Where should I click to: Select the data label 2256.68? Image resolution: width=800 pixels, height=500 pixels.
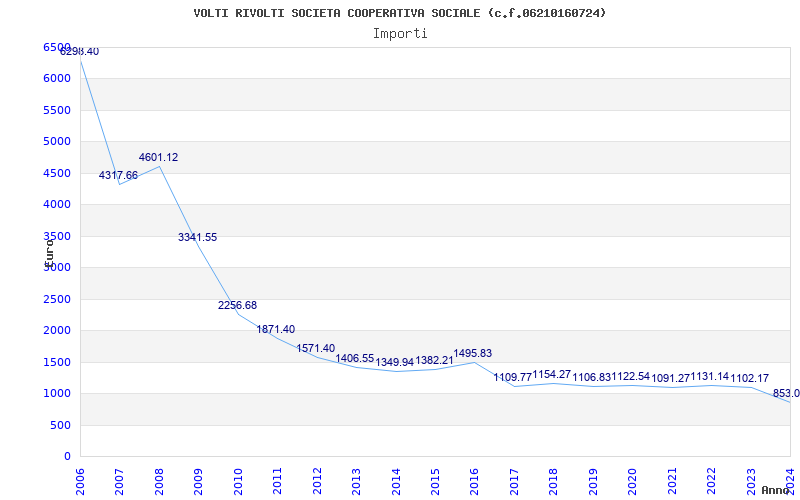237,306
